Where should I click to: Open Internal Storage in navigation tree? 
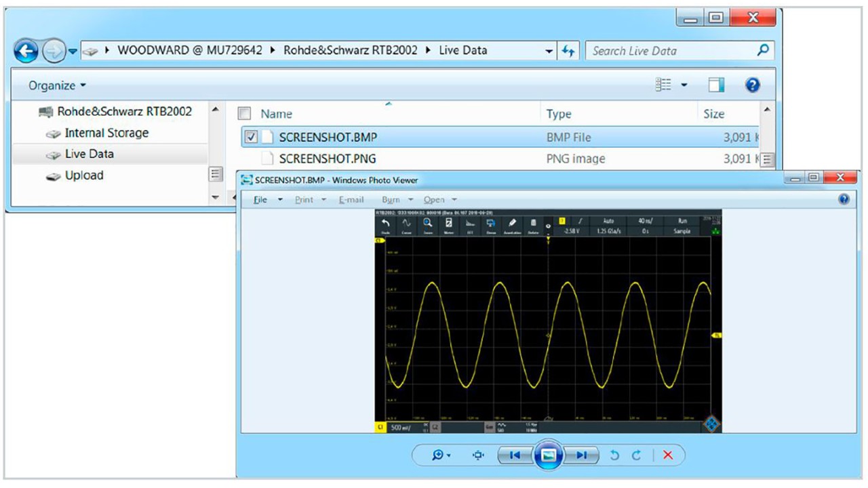(97, 133)
